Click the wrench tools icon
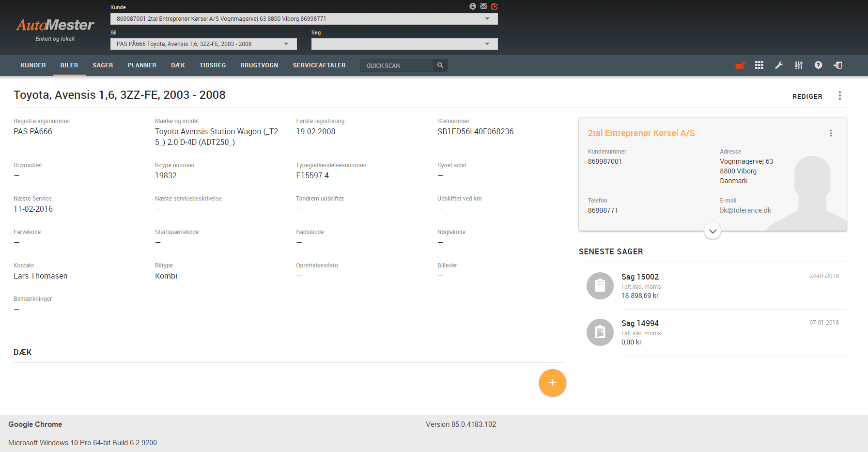 tap(779, 65)
